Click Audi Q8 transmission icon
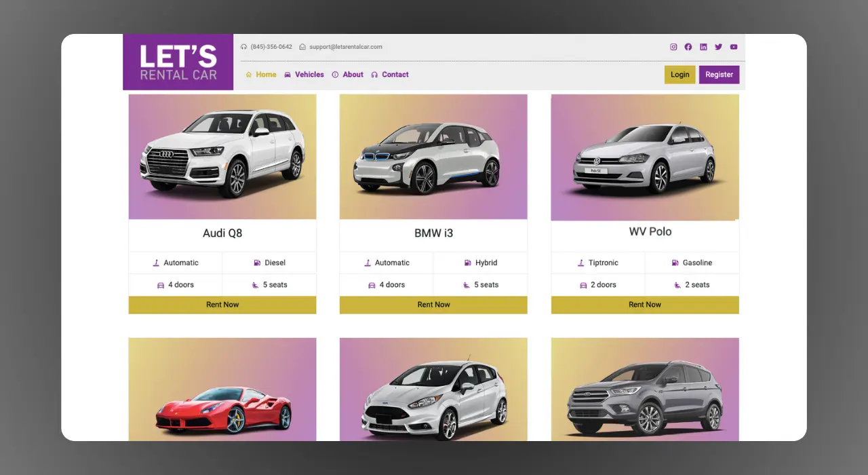Screen dimensions: 868x475 156,263
